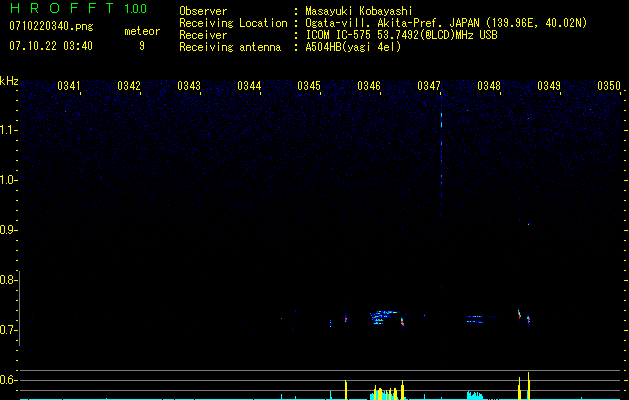Click the 0.8 kHz axis label
Screen dimensions: 629x400
click(8, 280)
